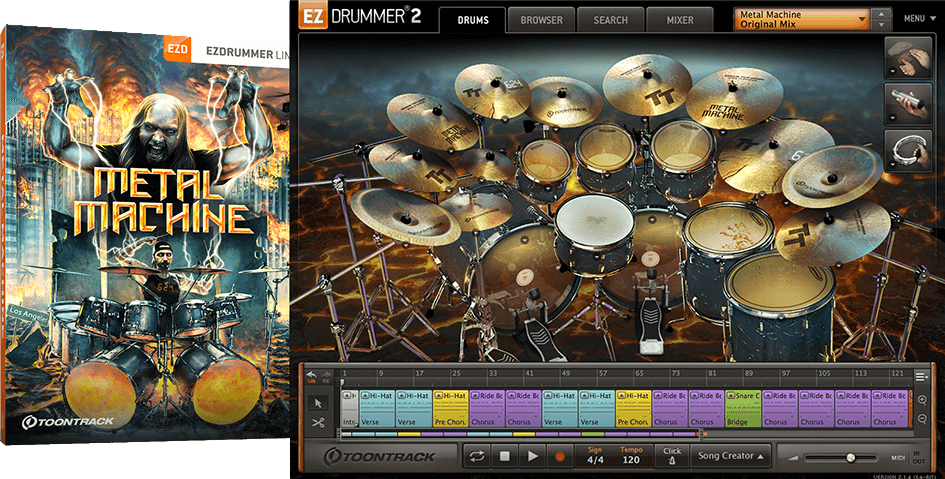Hit the large front floor tom
This screenshot has height=479, width=945.
(x=778, y=283)
